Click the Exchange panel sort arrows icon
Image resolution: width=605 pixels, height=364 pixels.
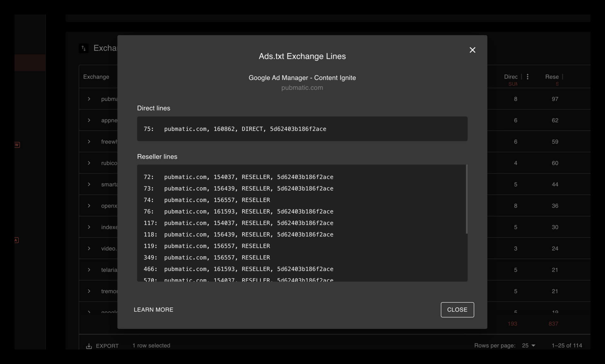(x=84, y=48)
